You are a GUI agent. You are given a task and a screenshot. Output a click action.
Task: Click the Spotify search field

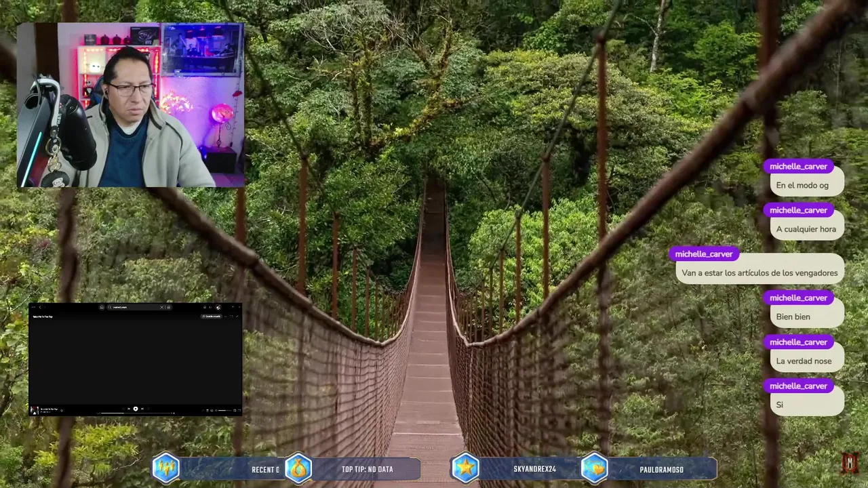139,307
